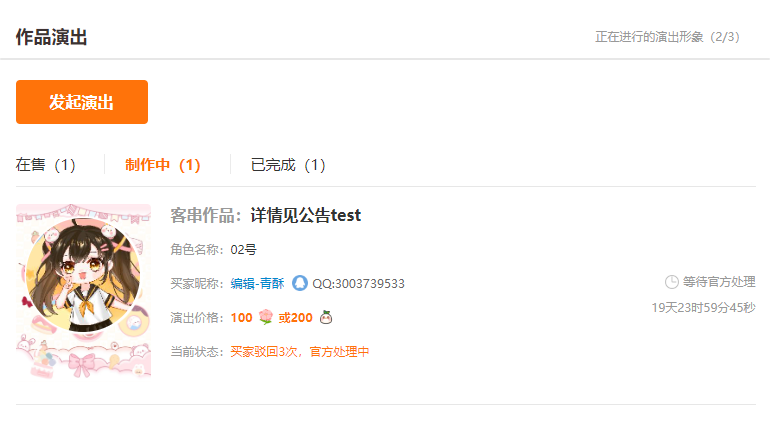Image resolution: width=770 pixels, height=424 pixels.
Task: Click the status text 买家驳回3次,官方处理中
Action: [x=300, y=352]
